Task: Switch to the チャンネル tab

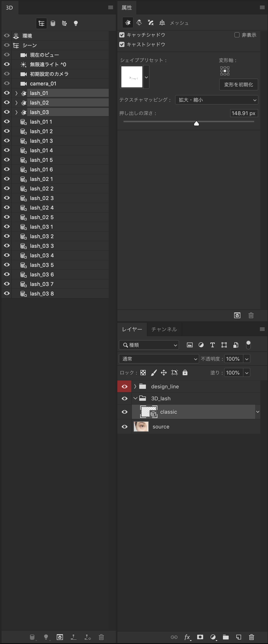Action: 164,329
